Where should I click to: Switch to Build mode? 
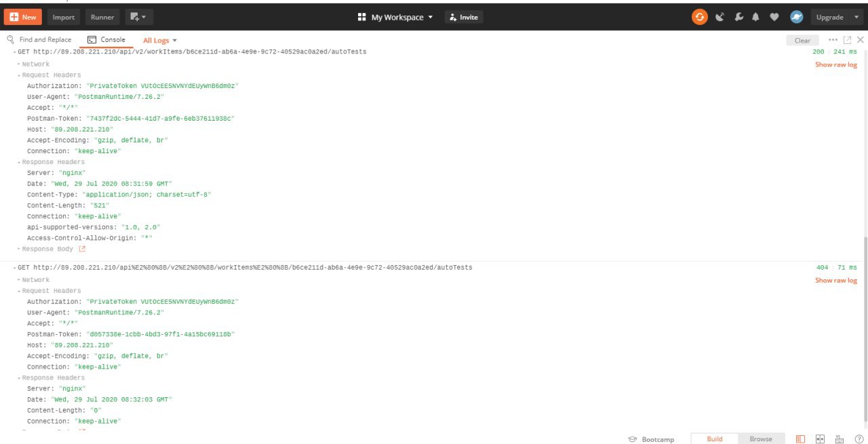coord(714,439)
